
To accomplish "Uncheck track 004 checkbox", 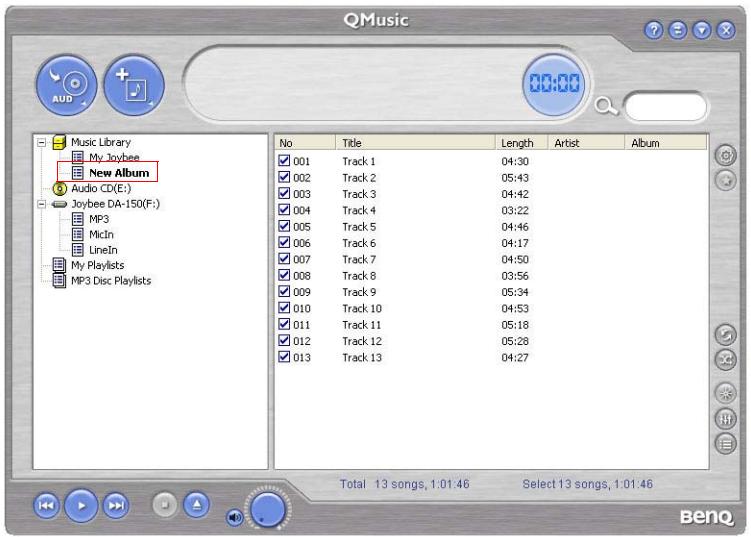I will click(x=284, y=209).
